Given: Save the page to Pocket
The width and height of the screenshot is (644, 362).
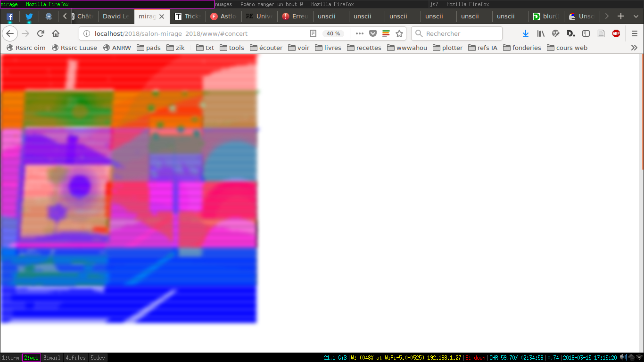Looking at the screenshot, I should (372, 33).
